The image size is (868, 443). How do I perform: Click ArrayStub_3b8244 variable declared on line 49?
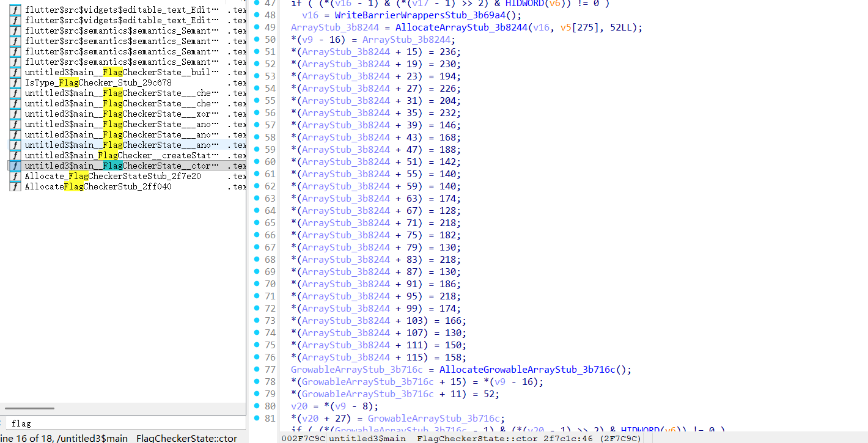pos(335,27)
